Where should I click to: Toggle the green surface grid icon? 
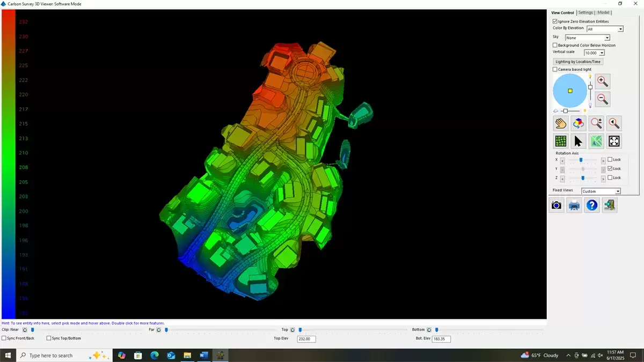(561, 141)
